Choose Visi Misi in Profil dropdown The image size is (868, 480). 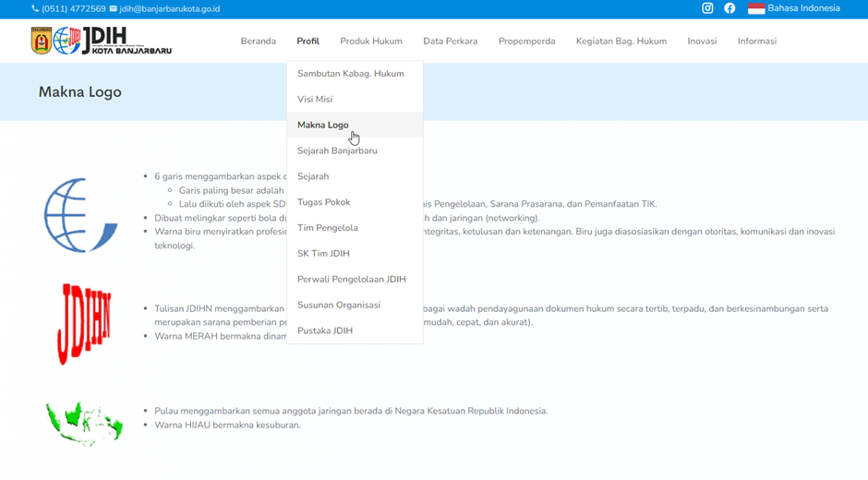point(315,100)
